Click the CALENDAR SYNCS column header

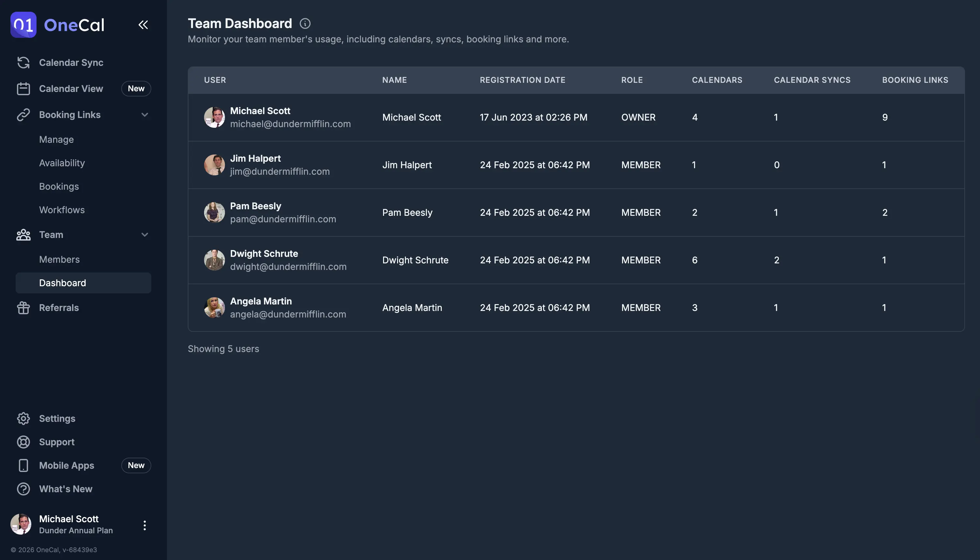click(x=812, y=80)
